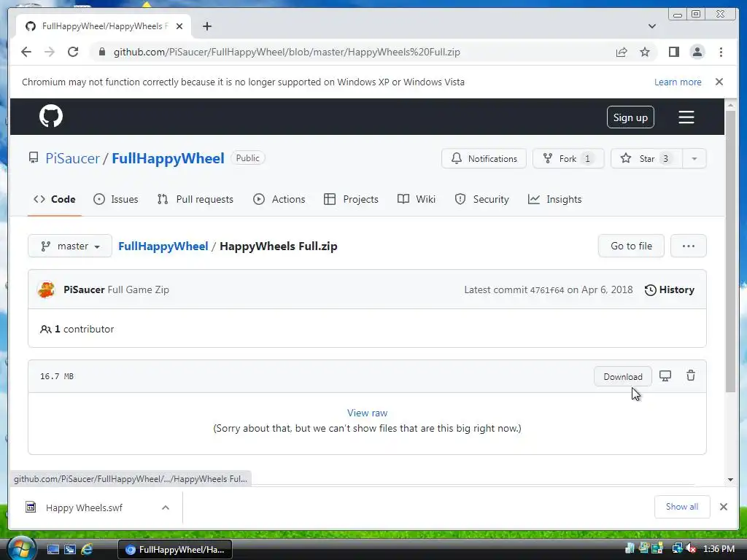This screenshot has width=747, height=560.
Task: Go to the Actions tab
Action: [x=279, y=199]
